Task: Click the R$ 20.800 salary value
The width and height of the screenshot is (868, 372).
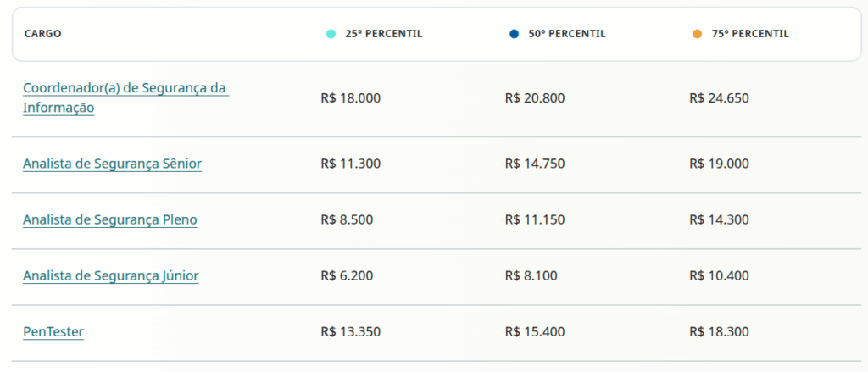Action: (x=534, y=97)
